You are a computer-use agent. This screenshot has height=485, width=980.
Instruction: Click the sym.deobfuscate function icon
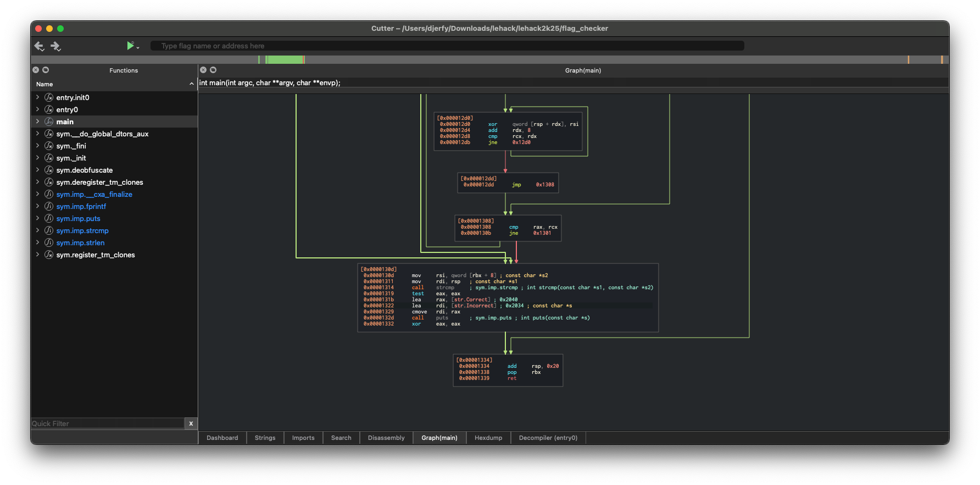point(49,170)
